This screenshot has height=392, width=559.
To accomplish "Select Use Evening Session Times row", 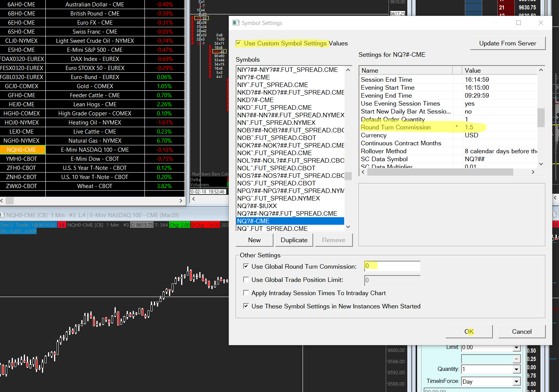I will 448,103.
